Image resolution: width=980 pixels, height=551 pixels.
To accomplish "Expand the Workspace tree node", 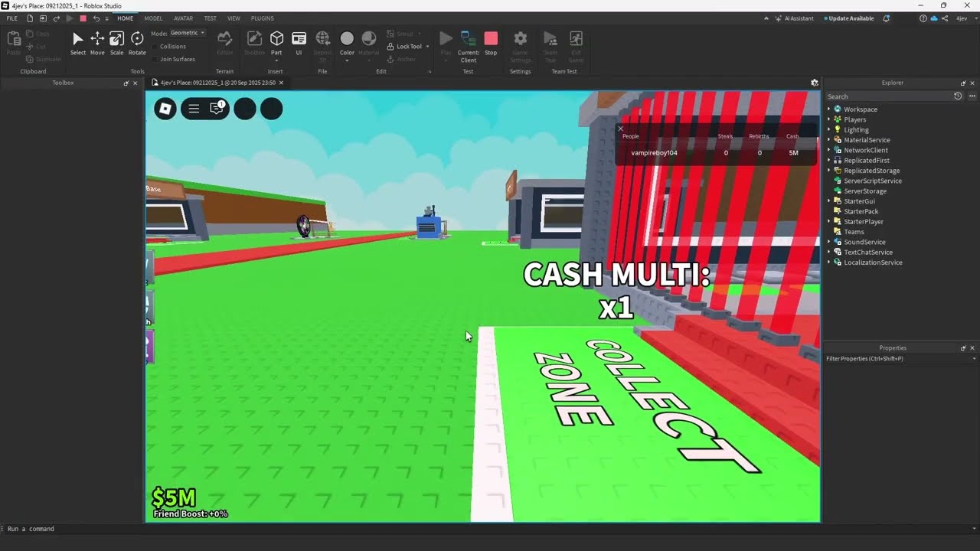I will click(829, 109).
